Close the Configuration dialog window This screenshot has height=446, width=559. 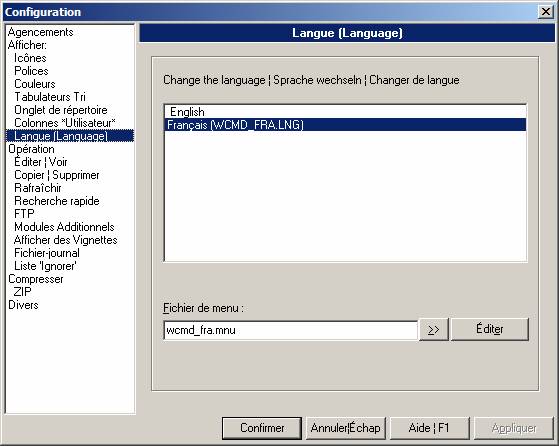546,12
